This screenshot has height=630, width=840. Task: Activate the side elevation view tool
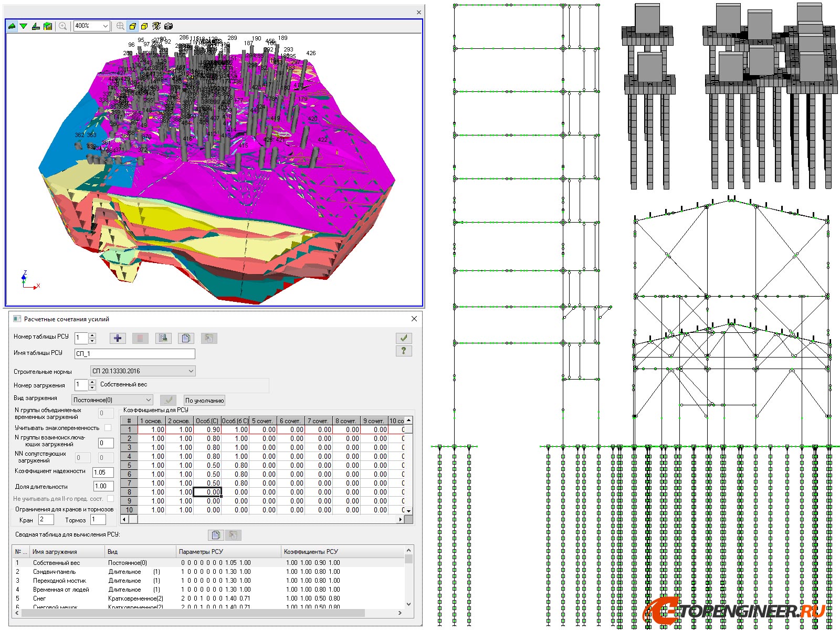pyautogui.click(x=36, y=25)
